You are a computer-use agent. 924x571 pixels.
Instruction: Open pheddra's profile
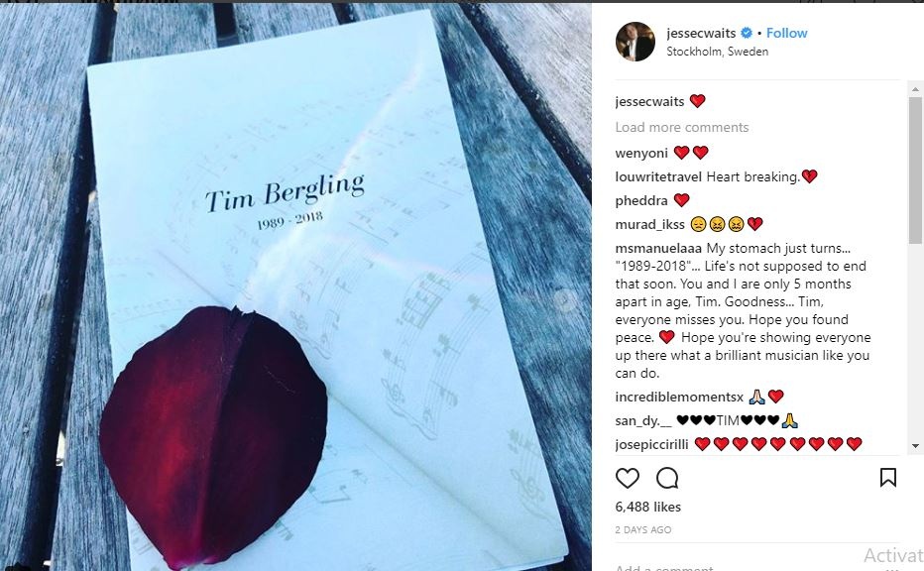pos(640,199)
